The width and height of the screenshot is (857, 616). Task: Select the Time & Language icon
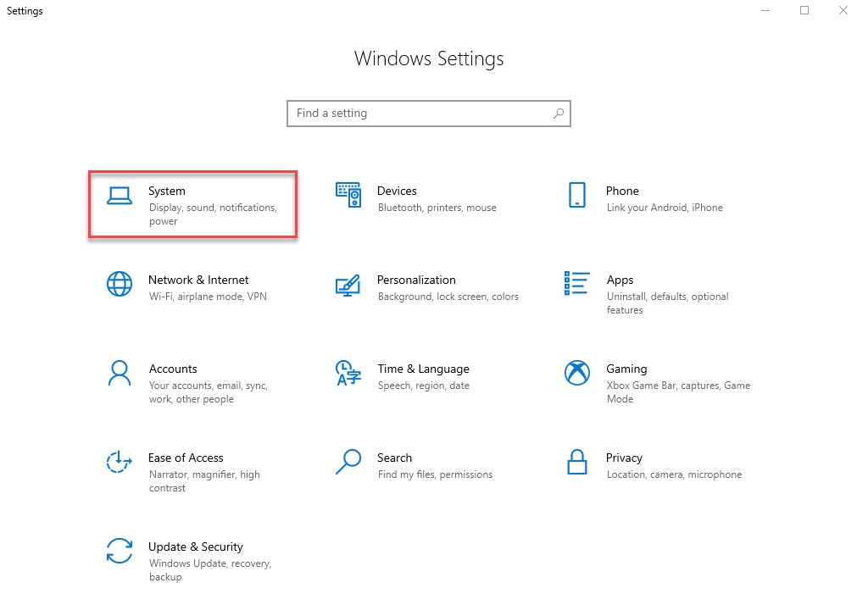point(348,373)
